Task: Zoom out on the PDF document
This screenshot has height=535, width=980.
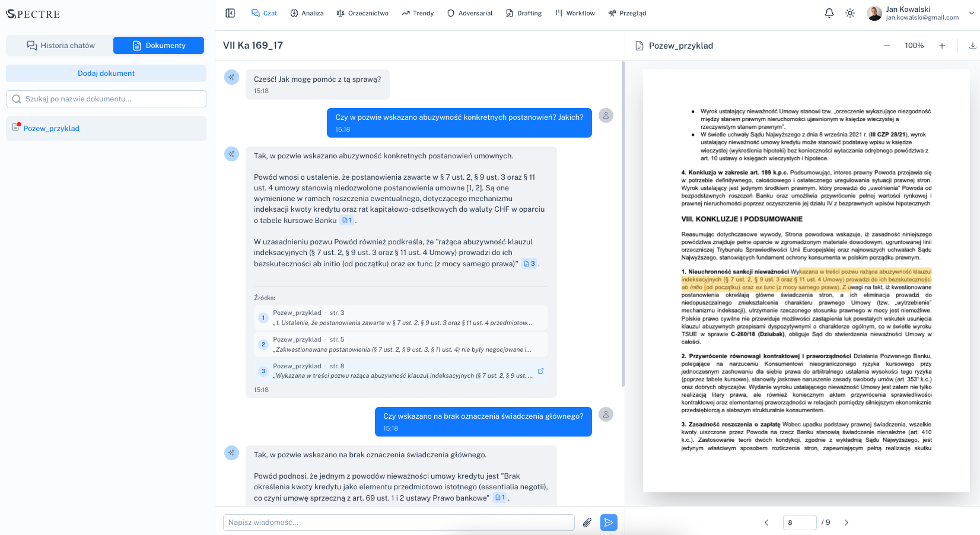Action: click(886, 45)
